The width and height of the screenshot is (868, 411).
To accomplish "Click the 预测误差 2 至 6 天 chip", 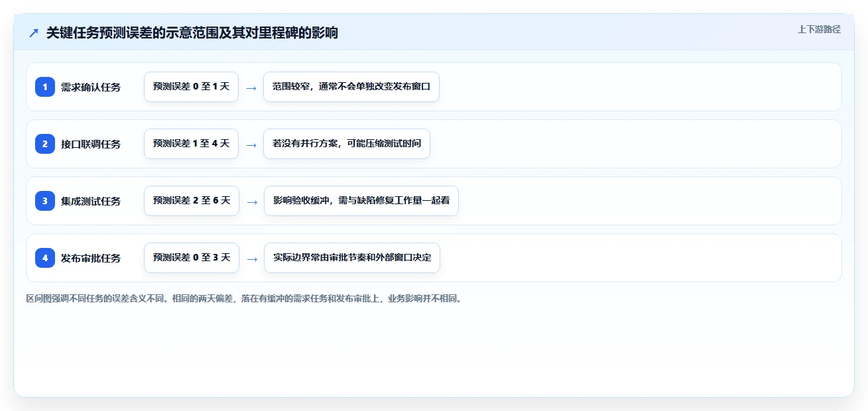I will (192, 201).
